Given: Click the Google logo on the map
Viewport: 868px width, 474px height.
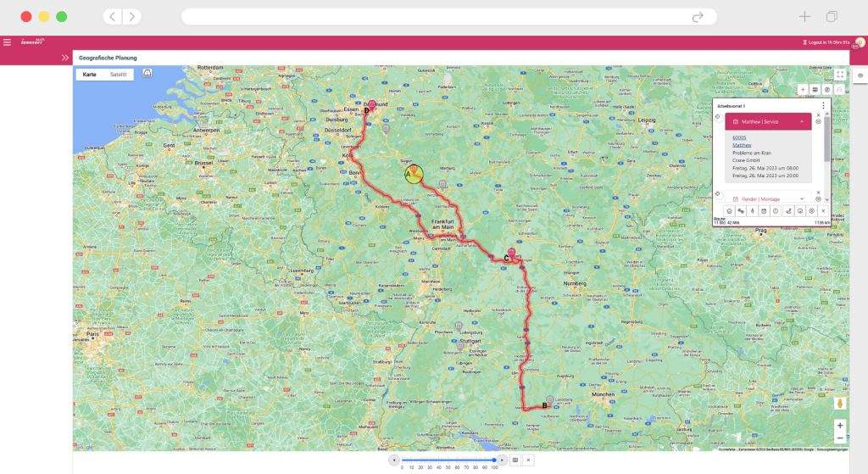Looking at the screenshot, I should pos(84,448).
